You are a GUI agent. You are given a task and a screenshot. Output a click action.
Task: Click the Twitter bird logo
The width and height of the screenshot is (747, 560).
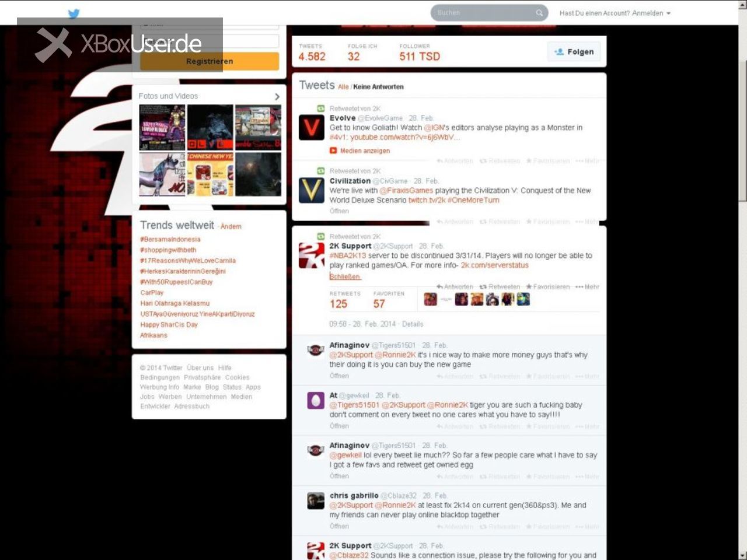[x=74, y=13]
